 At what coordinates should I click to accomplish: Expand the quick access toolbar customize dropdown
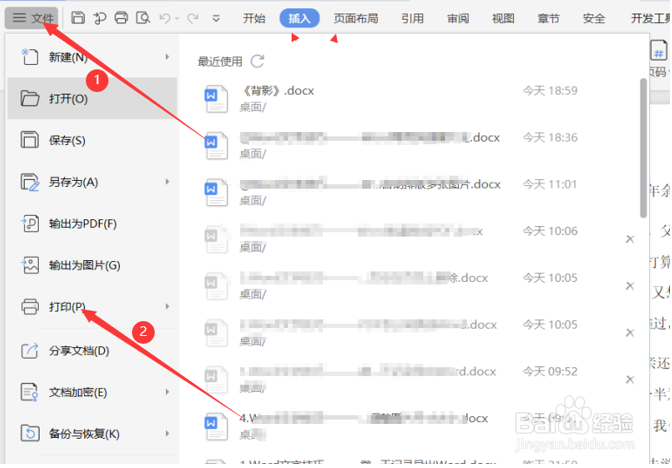[x=216, y=18]
